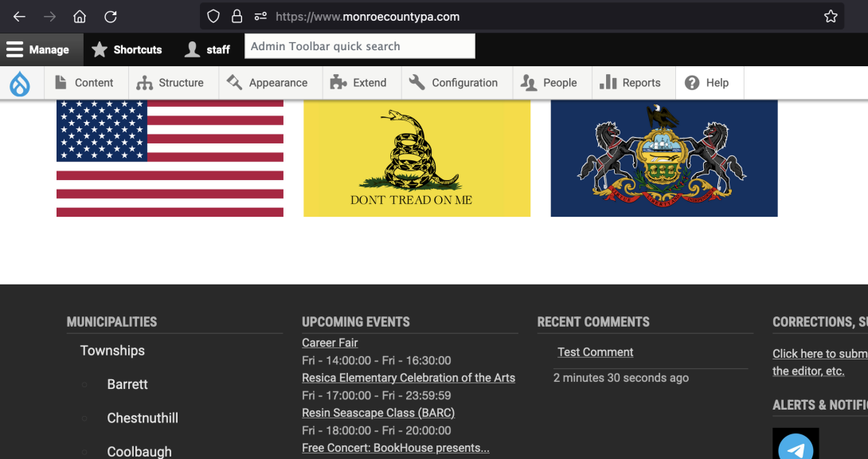The image size is (868, 459).
Task: Open Free Concert: BookHouse presents link
Action: (x=395, y=447)
